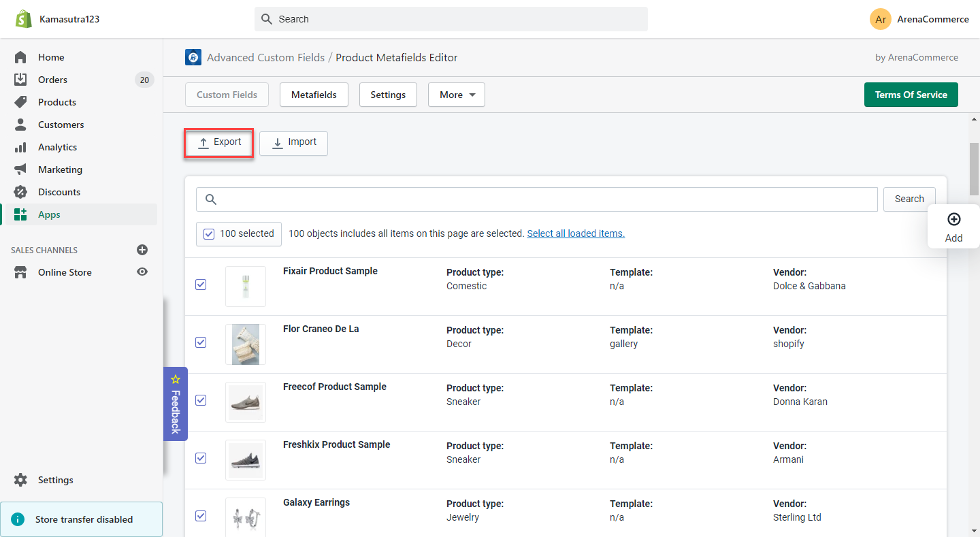
Task: Expand the More dropdown
Action: click(457, 95)
